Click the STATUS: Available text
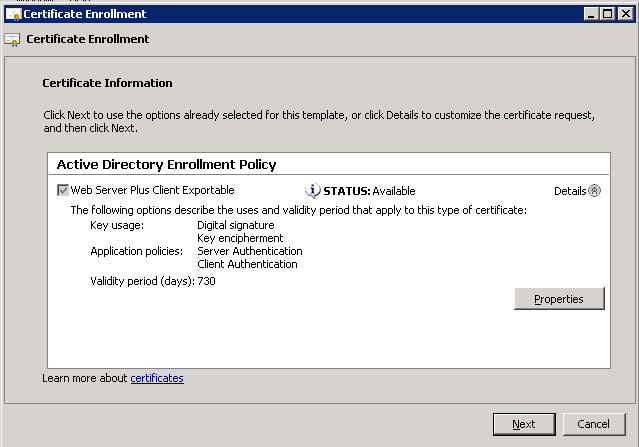639x447 pixels. click(369, 191)
